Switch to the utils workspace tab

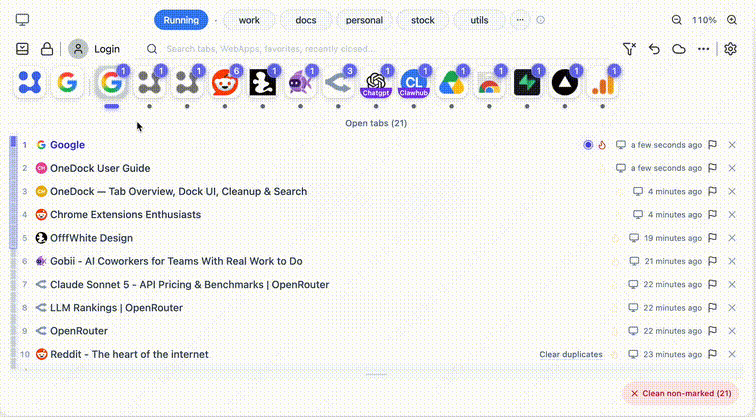click(479, 20)
